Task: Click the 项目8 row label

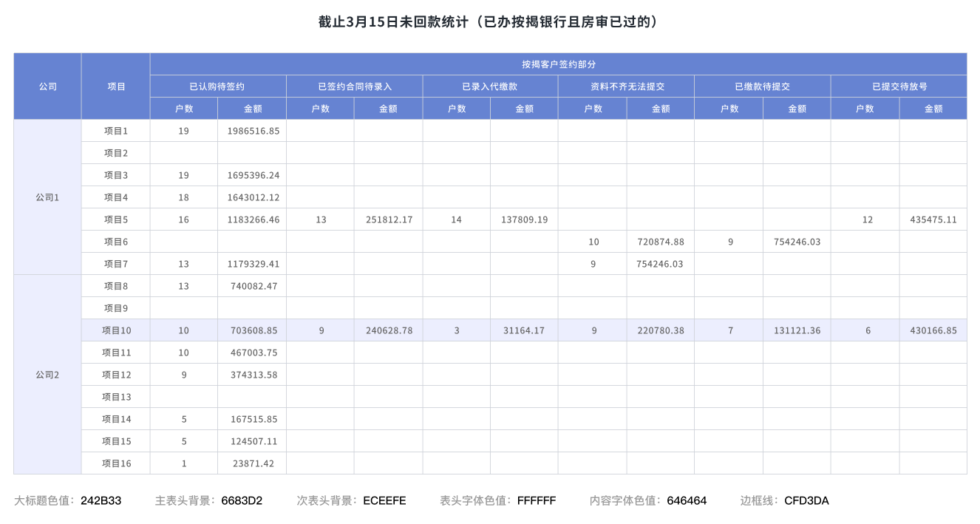Action: point(116,286)
